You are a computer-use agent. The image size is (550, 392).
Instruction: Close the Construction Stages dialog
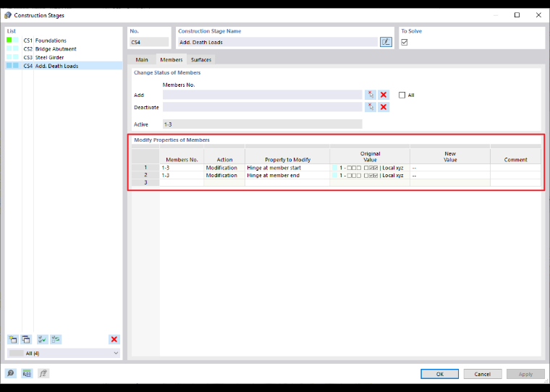[x=538, y=15]
